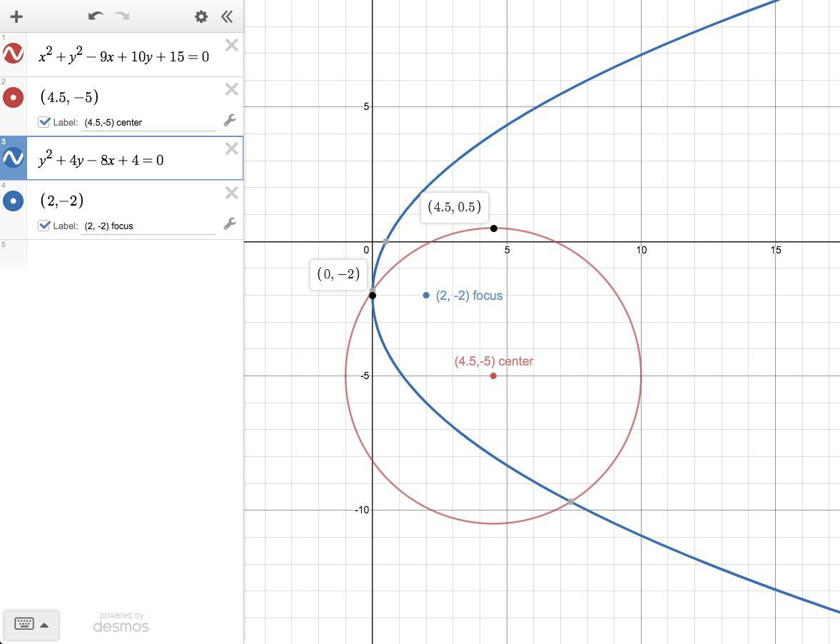Click the (0, −2) coordinate label
Image resolution: width=840 pixels, height=644 pixels.
point(338,274)
